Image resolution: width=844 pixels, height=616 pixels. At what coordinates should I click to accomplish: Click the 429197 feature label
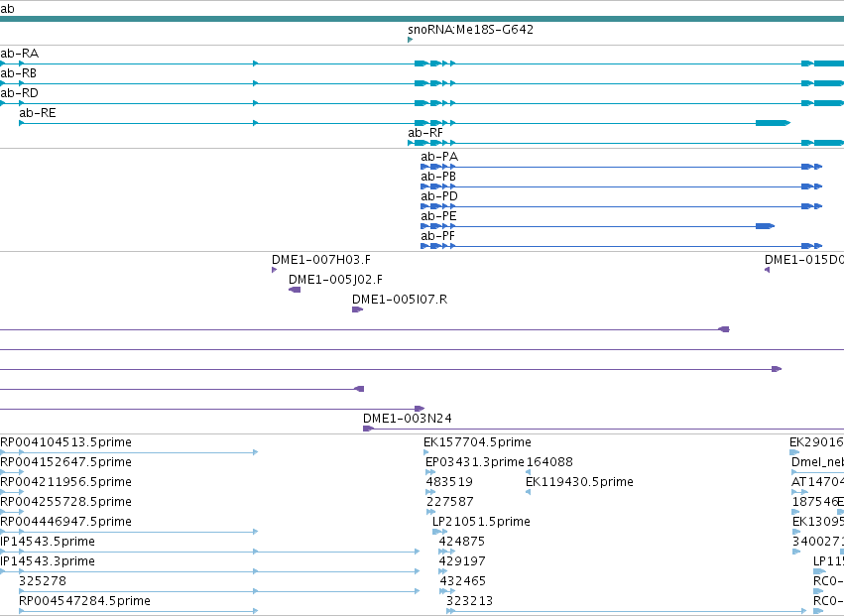[x=462, y=561]
